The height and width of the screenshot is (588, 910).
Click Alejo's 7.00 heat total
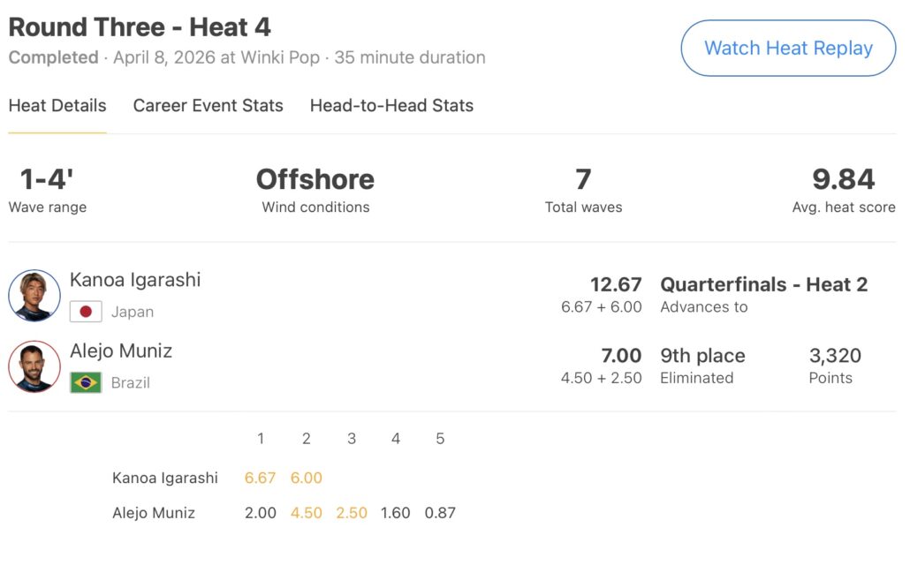click(x=621, y=356)
